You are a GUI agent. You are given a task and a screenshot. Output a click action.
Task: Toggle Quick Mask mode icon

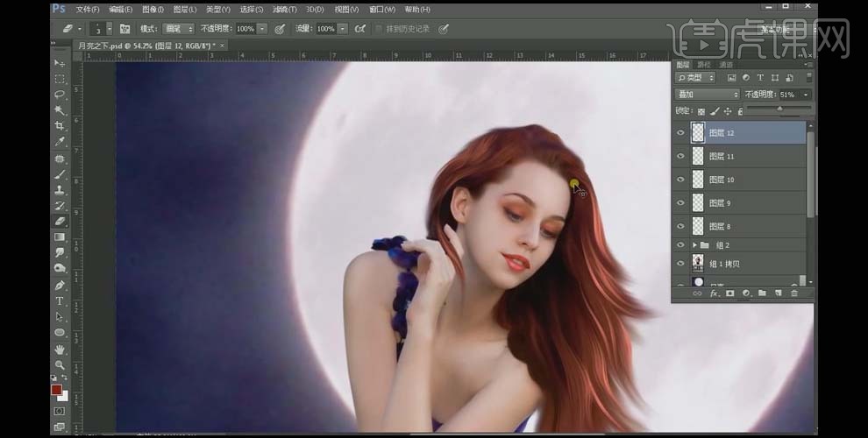click(x=60, y=412)
